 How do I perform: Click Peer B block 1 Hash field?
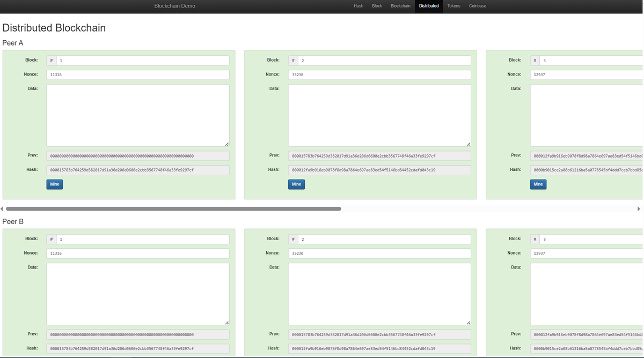click(x=138, y=348)
